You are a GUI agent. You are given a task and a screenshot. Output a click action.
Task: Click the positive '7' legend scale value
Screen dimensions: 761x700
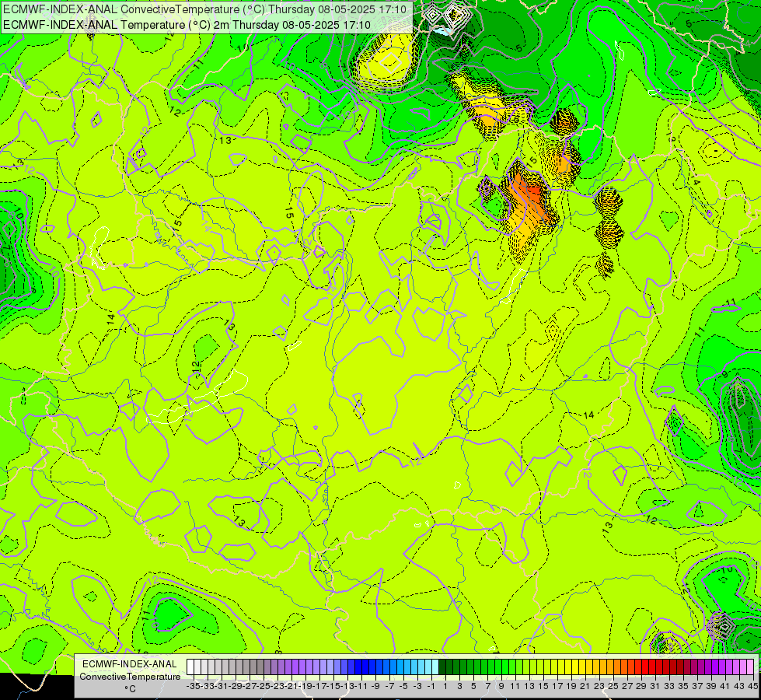487,687
